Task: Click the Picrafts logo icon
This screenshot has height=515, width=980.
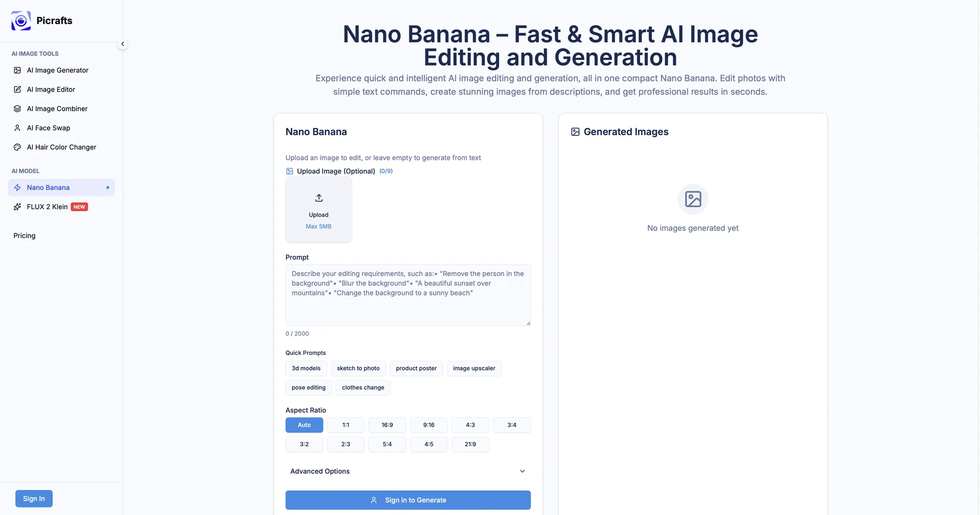Action: pyautogui.click(x=20, y=21)
